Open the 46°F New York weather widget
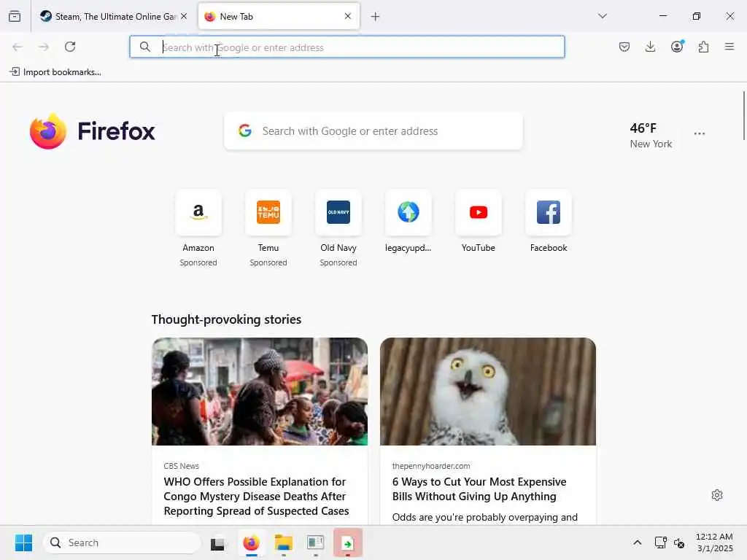Image resolution: width=747 pixels, height=560 pixels. (x=651, y=135)
